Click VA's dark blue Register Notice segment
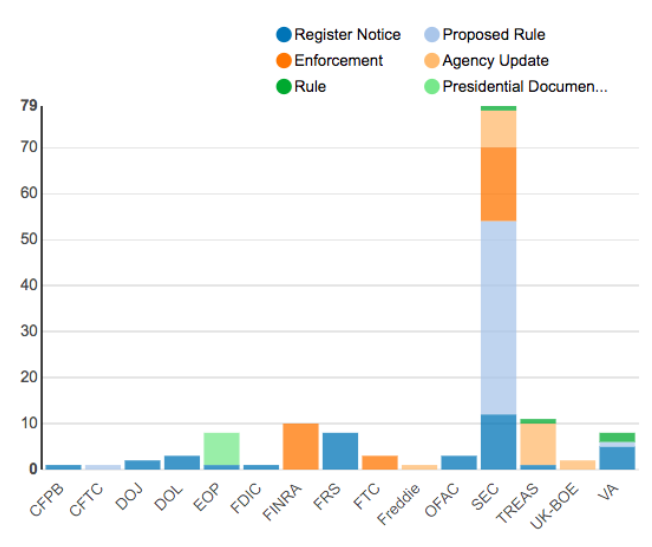The height and width of the screenshot is (547, 652). 617,458
